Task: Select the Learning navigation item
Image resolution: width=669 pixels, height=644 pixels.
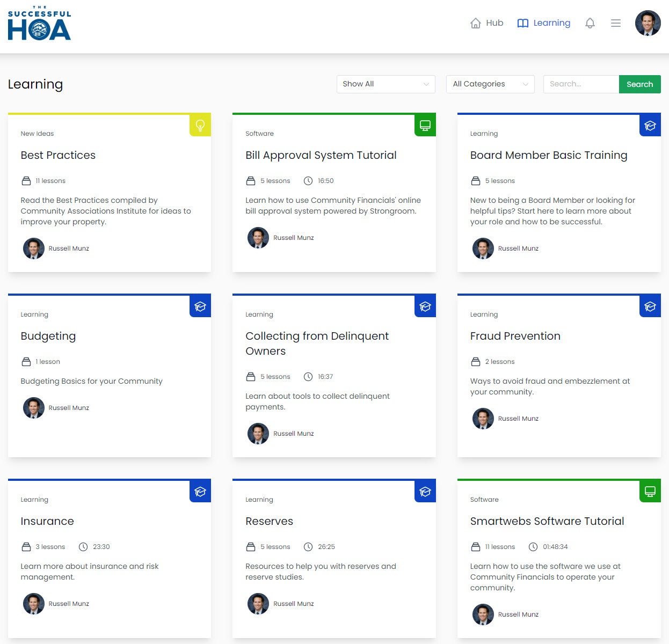Action: pyautogui.click(x=543, y=23)
